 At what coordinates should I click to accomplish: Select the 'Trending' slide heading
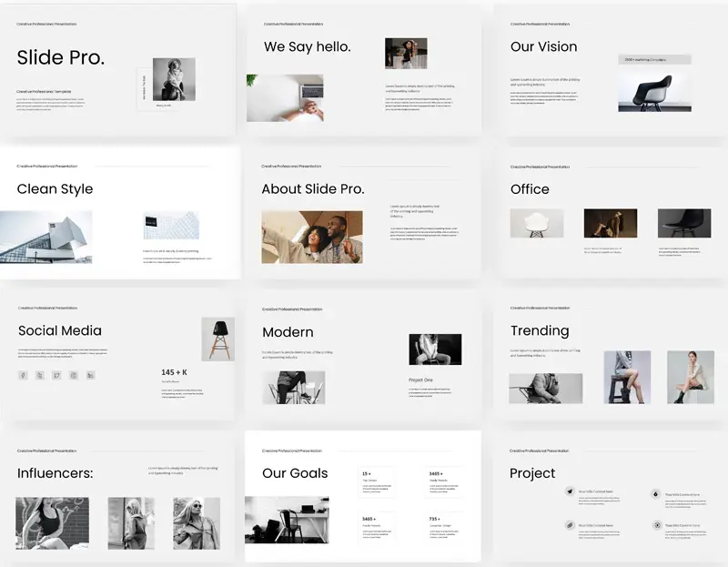540,330
